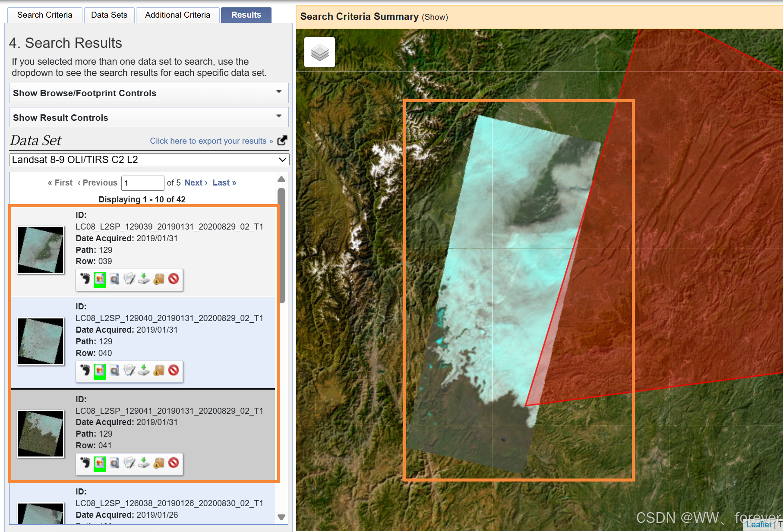Jump to Last results page
The width and height of the screenshot is (783, 532).
(224, 183)
